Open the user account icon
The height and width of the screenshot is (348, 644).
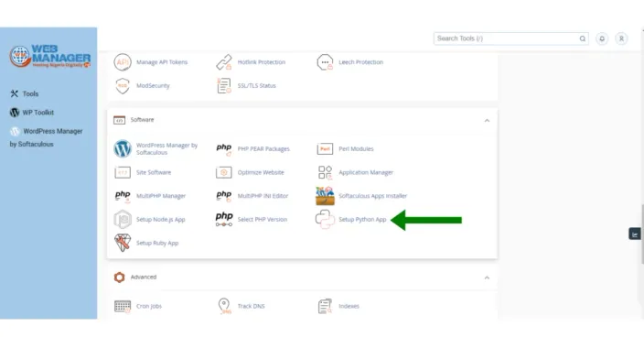(x=621, y=38)
